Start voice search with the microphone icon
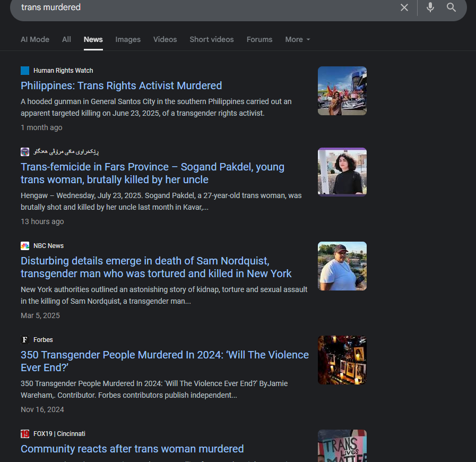476x462 pixels. click(430, 7)
